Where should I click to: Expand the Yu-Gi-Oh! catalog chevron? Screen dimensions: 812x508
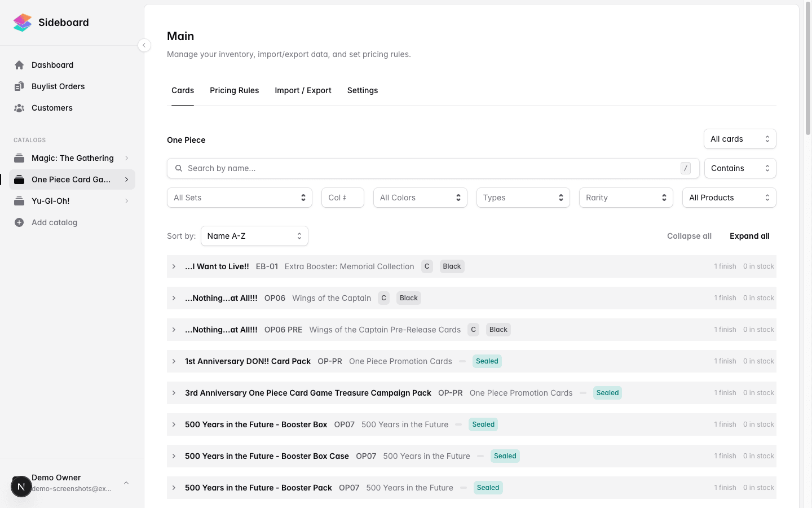tap(126, 201)
